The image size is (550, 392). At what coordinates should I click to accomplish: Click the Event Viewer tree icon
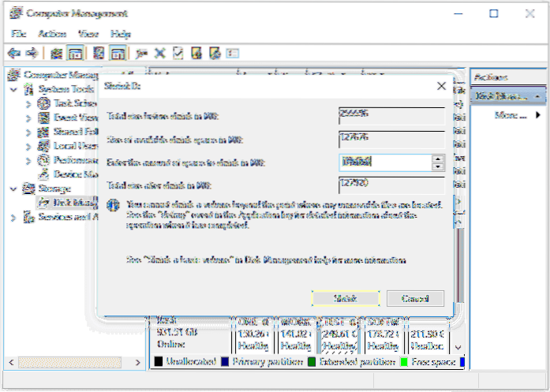click(x=43, y=118)
